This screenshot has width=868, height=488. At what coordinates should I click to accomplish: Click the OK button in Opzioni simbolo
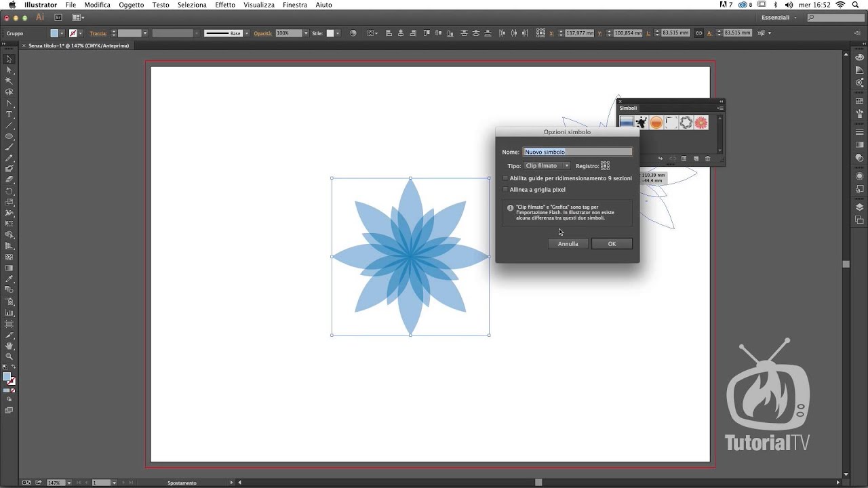click(612, 244)
